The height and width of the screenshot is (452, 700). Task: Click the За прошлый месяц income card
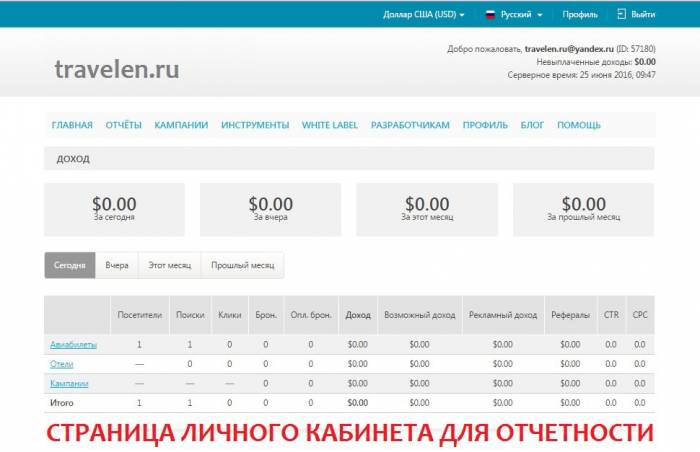coord(583,209)
